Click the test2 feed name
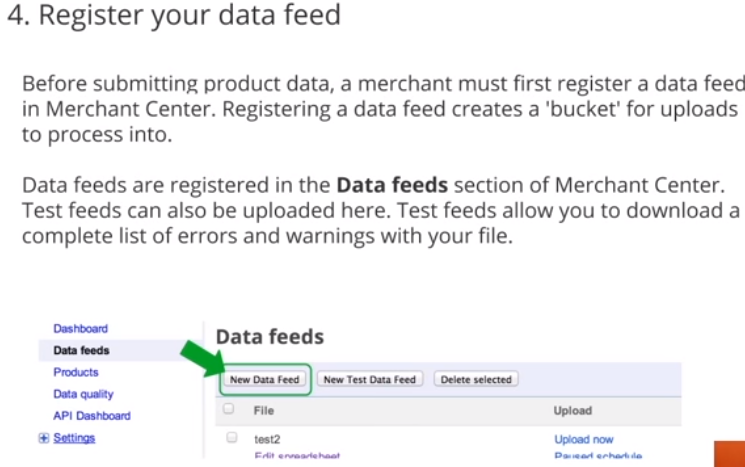The image size is (745, 467). [267, 439]
